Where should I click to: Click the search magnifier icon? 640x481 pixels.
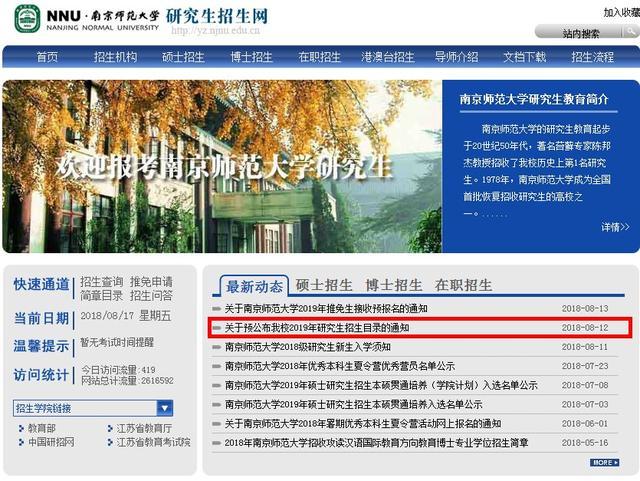(632, 32)
